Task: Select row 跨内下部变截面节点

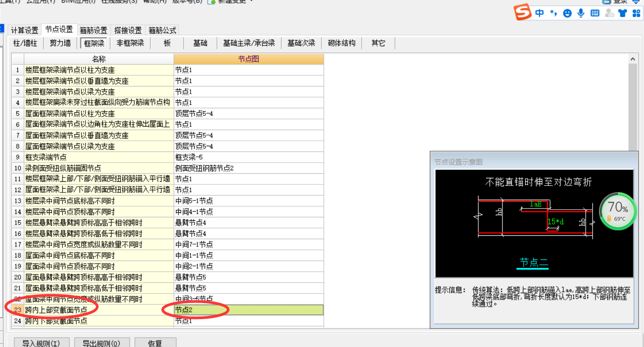Action: click(x=99, y=321)
